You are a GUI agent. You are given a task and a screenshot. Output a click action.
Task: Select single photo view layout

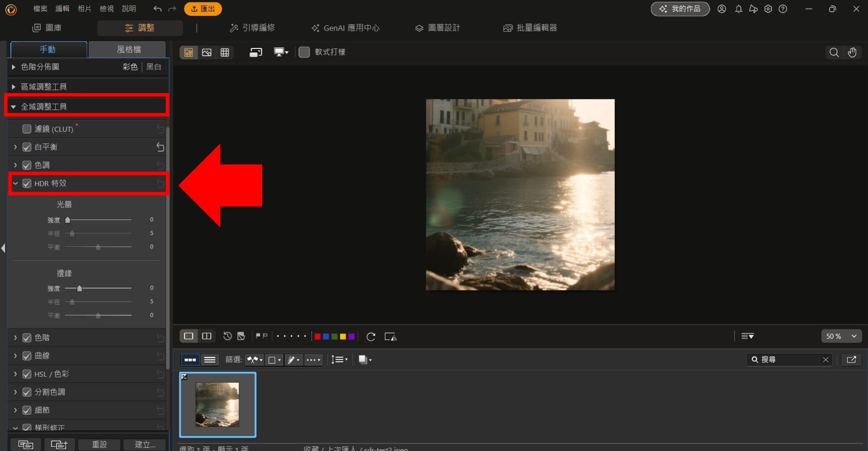coord(189,336)
